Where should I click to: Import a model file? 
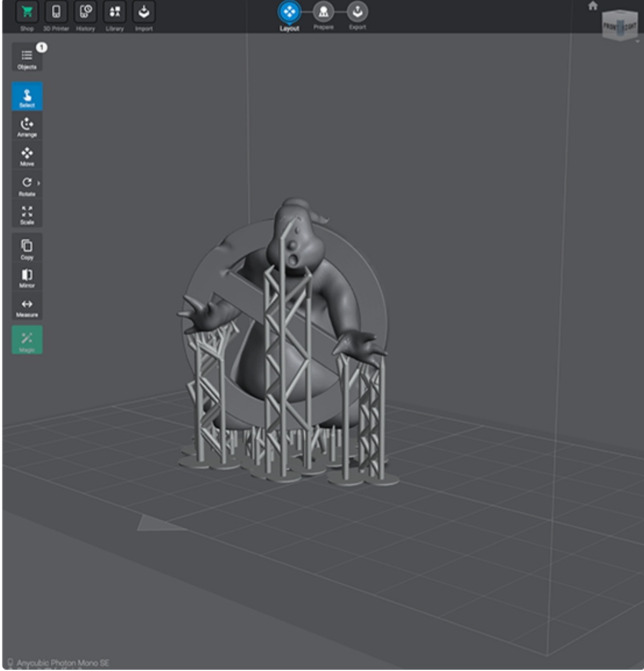pyautogui.click(x=144, y=12)
